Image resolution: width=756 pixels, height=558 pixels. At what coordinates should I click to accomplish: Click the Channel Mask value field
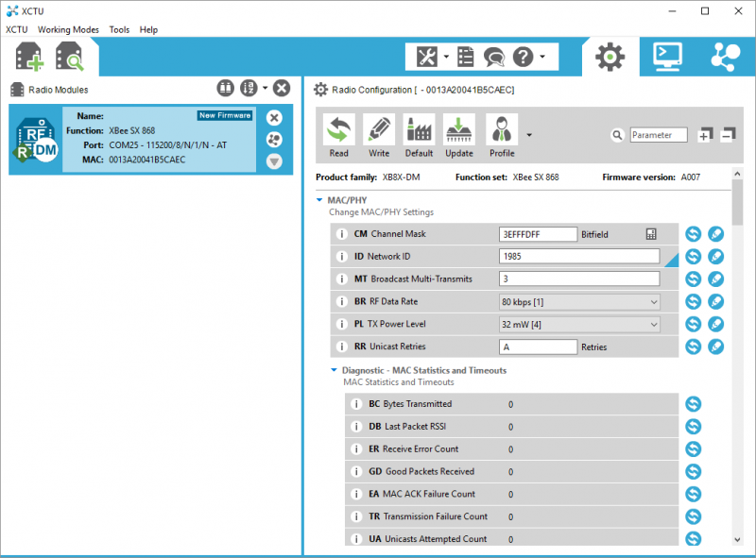tap(538, 234)
